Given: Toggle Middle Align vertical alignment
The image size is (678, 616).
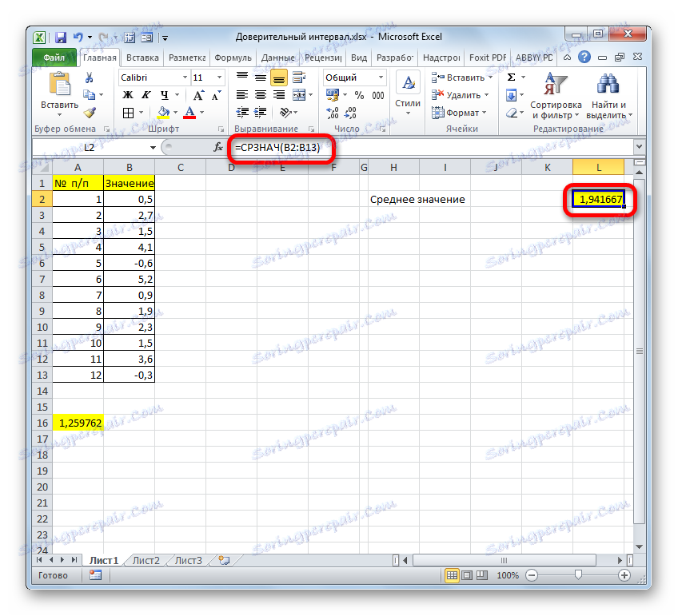Looking at the screenshot, I should click(x=261, y=77).
